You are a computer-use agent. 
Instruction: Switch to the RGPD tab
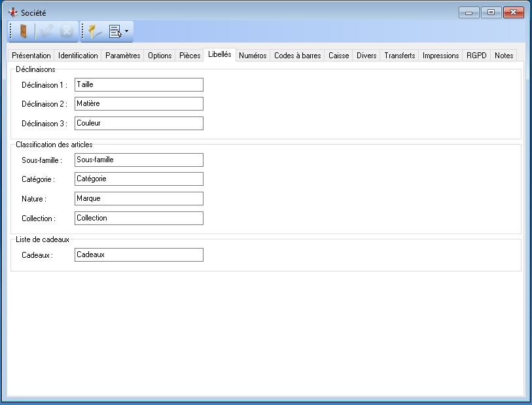pyautogui.click(x=476, y=56)
